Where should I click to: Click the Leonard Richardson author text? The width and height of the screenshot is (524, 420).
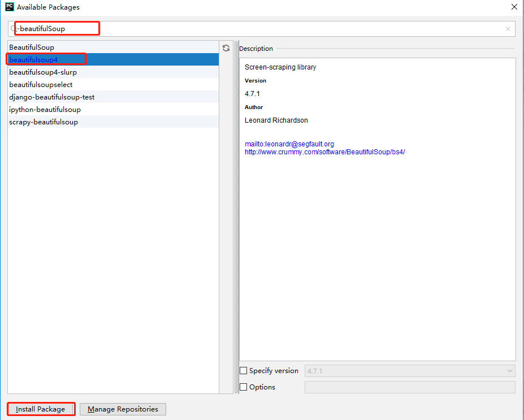[x=276, y=120]
